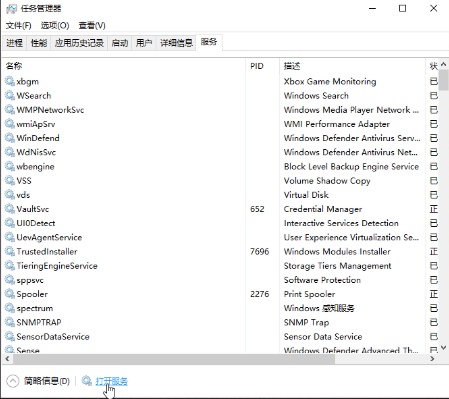
Task: Select the Storage Tiers Management description
Action: click(337, 266)
